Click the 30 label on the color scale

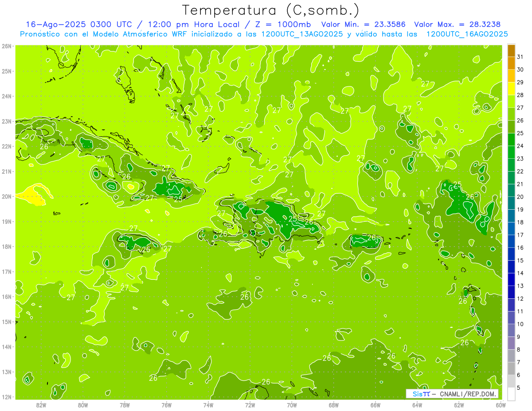pos(520,70)
